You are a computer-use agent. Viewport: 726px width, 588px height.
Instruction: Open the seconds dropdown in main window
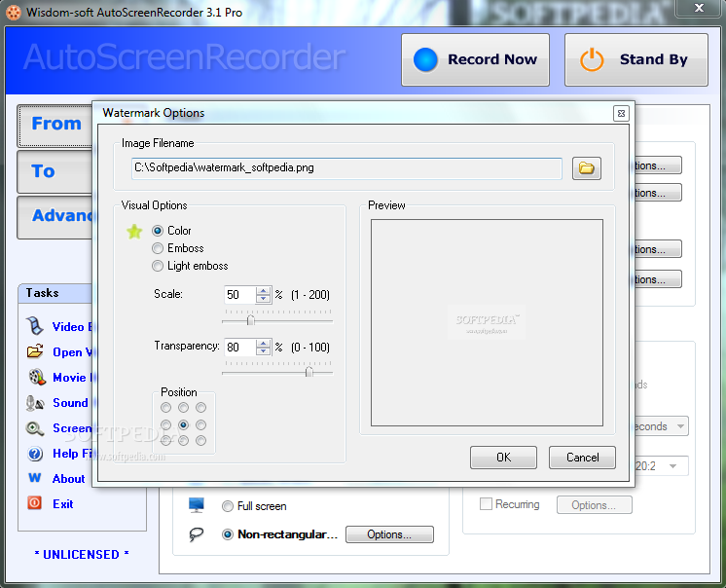coord(680,426)
